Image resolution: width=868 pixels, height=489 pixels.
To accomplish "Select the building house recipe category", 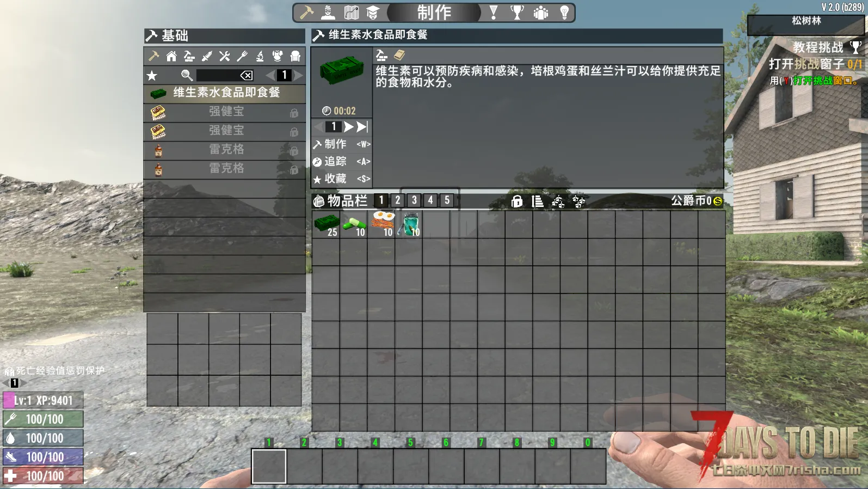I will (171, 56).
